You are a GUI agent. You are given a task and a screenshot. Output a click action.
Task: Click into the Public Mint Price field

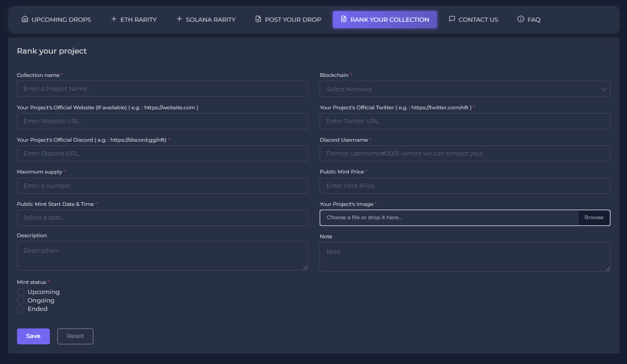click(x=465, y=186)
